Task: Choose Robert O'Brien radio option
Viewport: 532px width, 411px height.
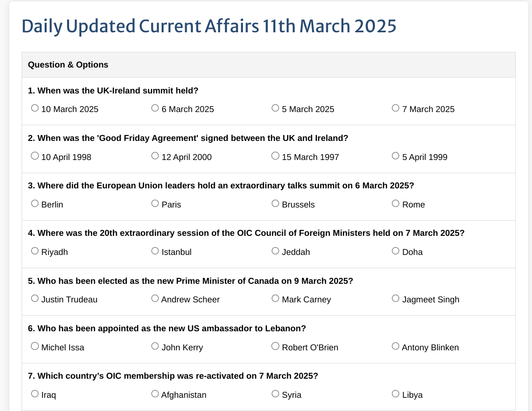Action: pos(275,346)
